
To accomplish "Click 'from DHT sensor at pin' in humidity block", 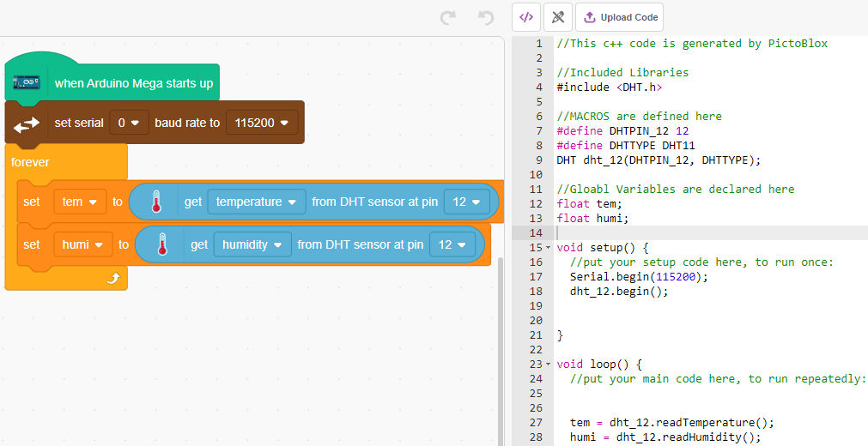I will click(x=361, y=244).
